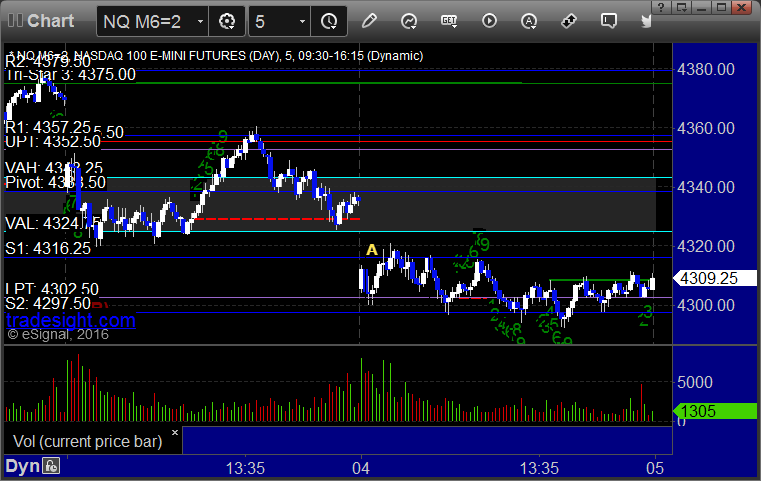The image size is (761, 481).
Task: Select the pencil drawing tool
Action: (x=369, y=21)
